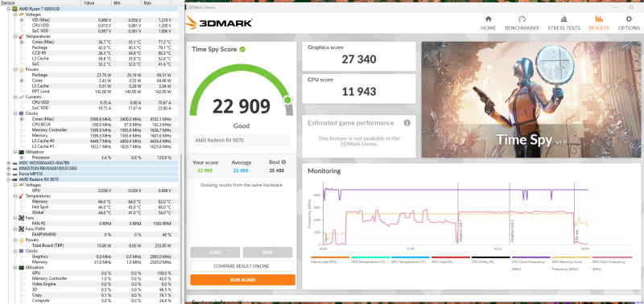Expand the Processor utilization entry
The height and width of the screenshot is (304, 644).
click(x=22, y=158)
